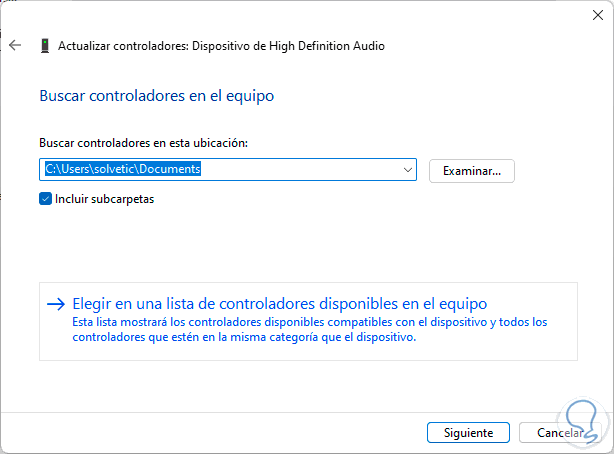Click the C:\Users\solvetic\Documents path field
Image resolution: width=614 pixels, height=454 pixels.
pos(220,170)
